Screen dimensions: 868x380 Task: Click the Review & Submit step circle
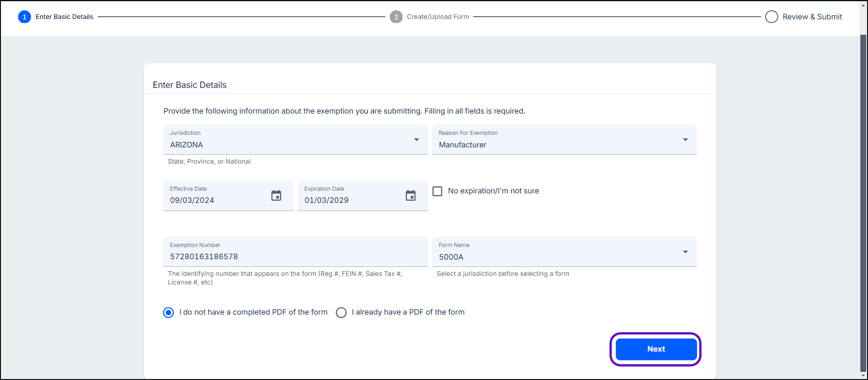tap(771, 17)
